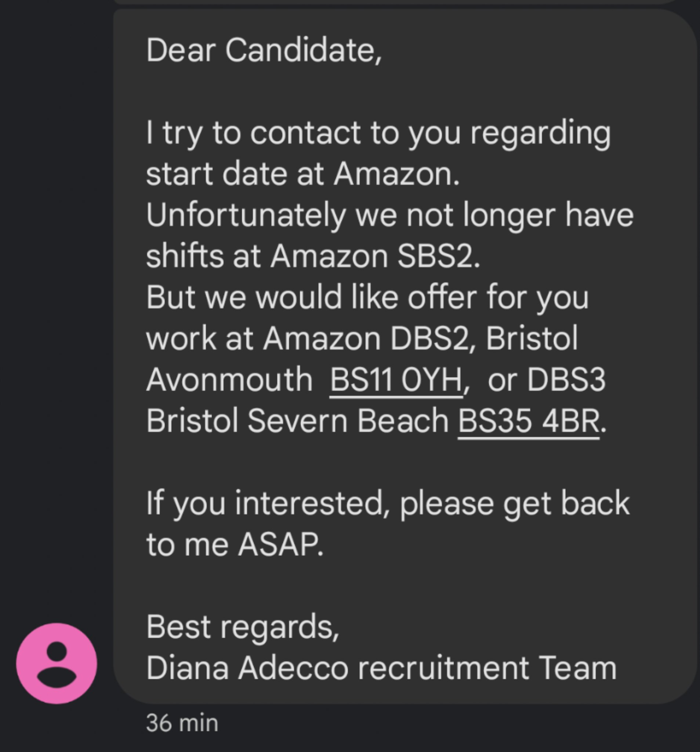Open the BS35 4BR postcode link
This screenshot has height=752, width=700.
[528, 421]
